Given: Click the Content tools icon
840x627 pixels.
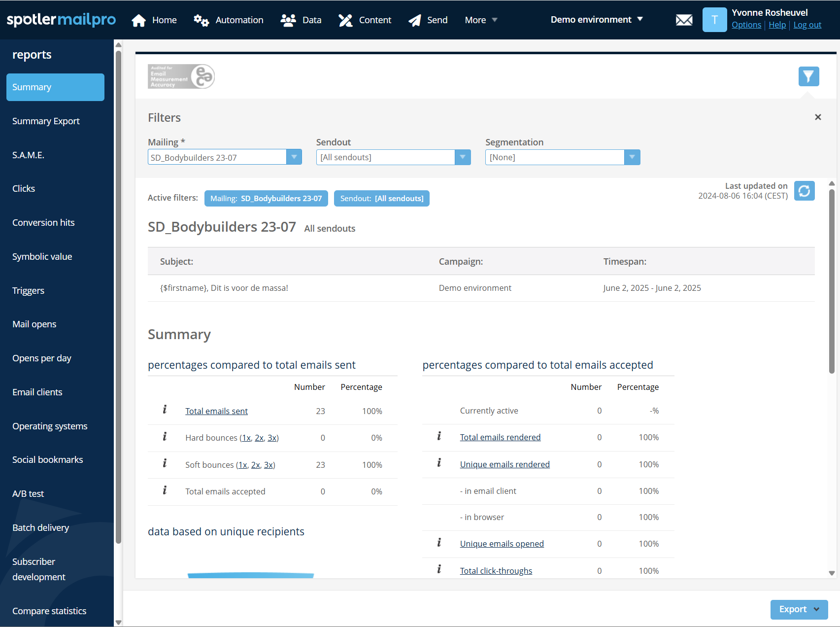Looking at the screenshot, I should coord(345,20).
